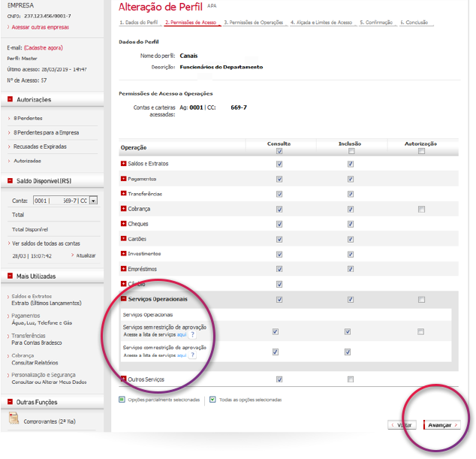Click plus icon beside Investimentos

coord(124,254)
